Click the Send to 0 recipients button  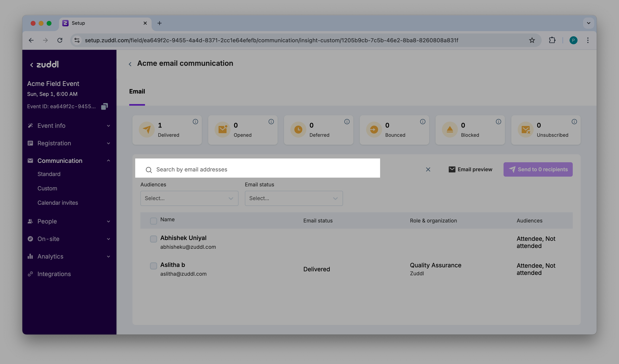coord(538,169)
